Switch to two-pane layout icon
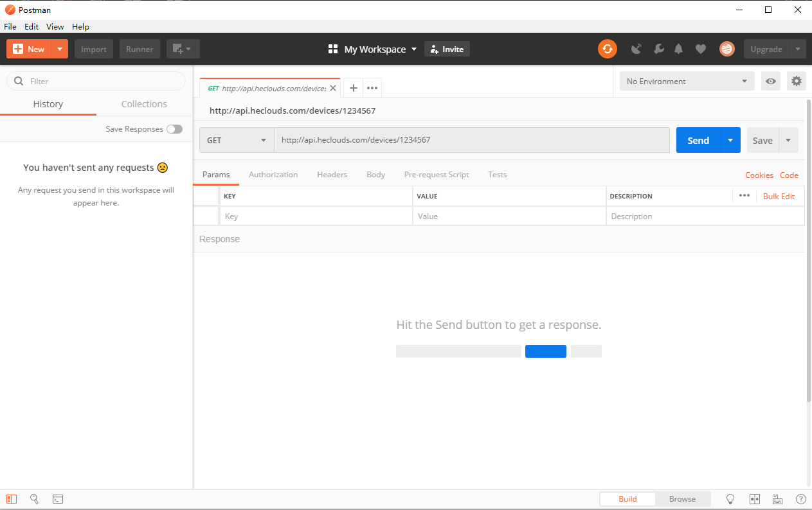Screen dimensions: 812x510 pyautogui.click(x=755, y=499)
